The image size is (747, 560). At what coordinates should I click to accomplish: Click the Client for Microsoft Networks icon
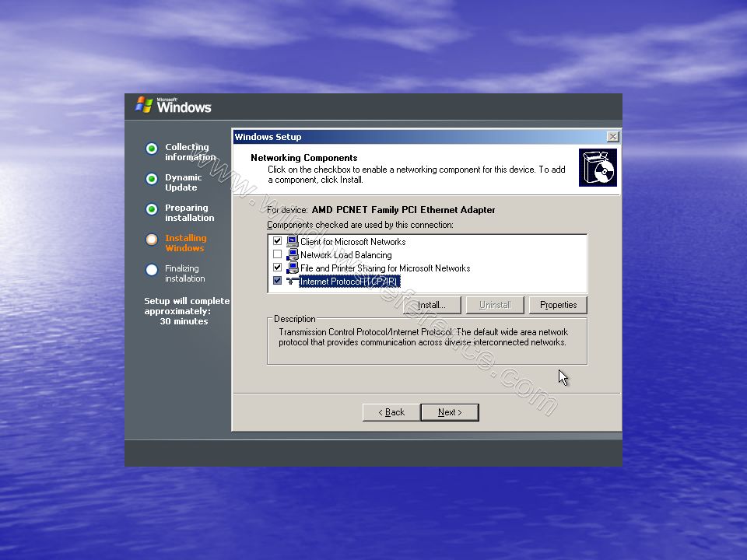(x=293, y=241)
